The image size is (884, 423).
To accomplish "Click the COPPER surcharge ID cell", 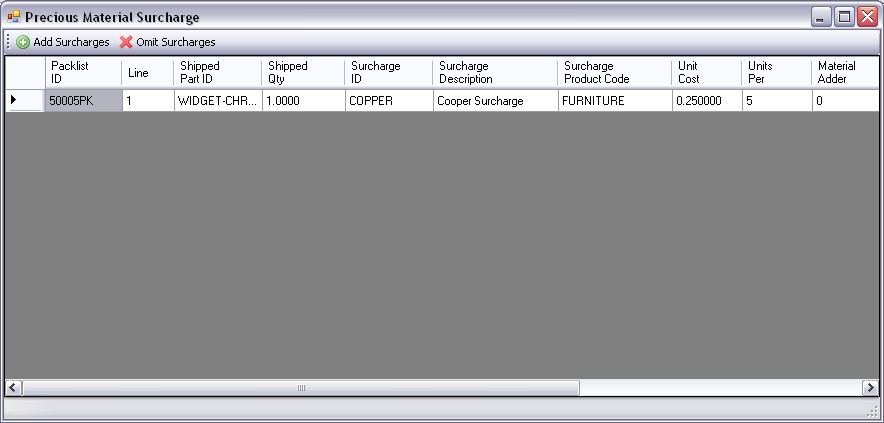I will tap(389, 101).
